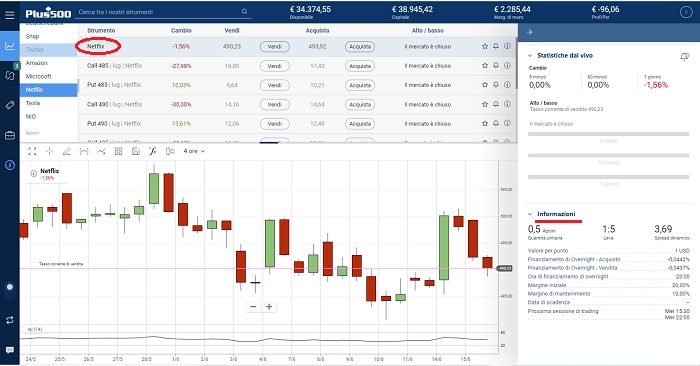Viewport: 700px width, 366px height.
Task: Add Netflix row to favorites star
Action: [485, 46]
